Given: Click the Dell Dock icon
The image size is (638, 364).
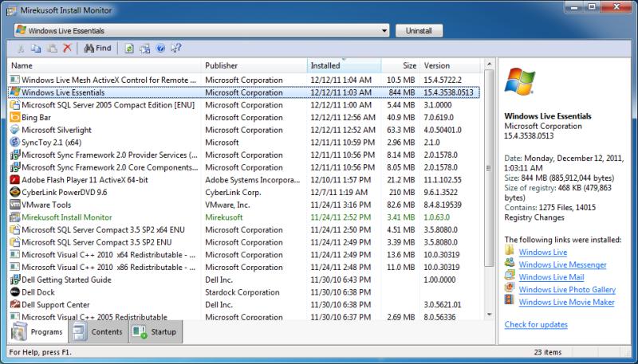Looking at the screenshot, I should click(15, 292).
